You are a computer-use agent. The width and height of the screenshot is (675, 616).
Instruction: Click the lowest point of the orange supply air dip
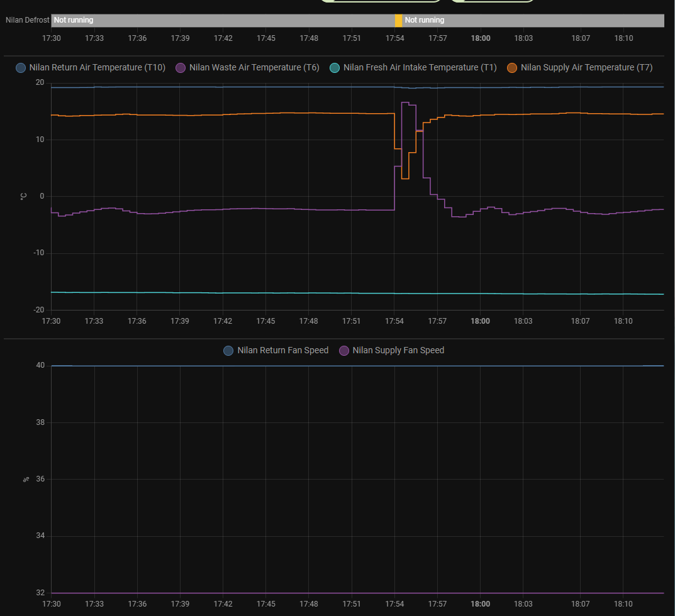(405, 179)
